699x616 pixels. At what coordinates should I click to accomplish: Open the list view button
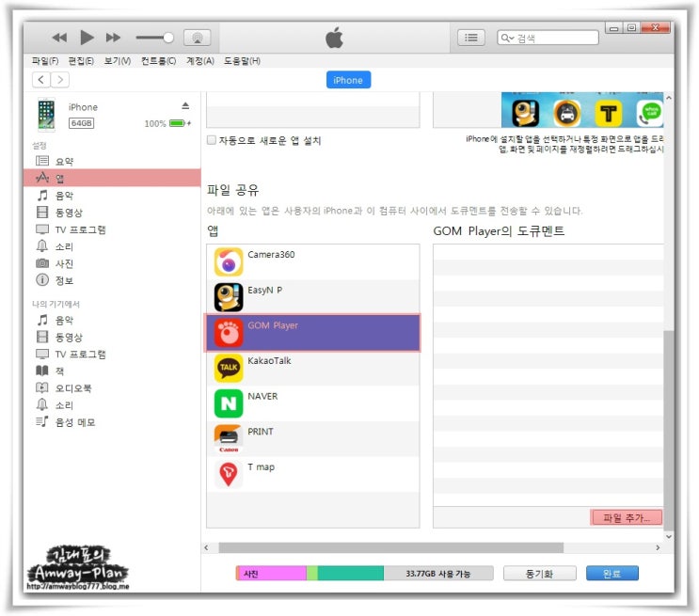(470, 38)
